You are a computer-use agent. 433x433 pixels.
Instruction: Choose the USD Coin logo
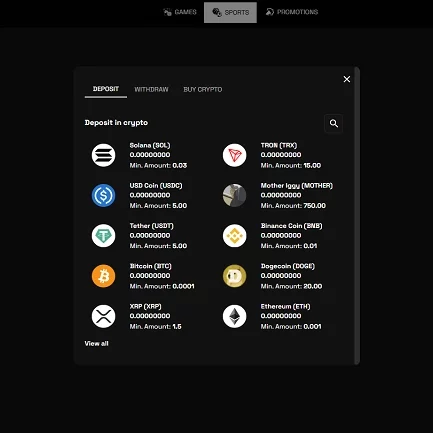(x=103, y=195)
